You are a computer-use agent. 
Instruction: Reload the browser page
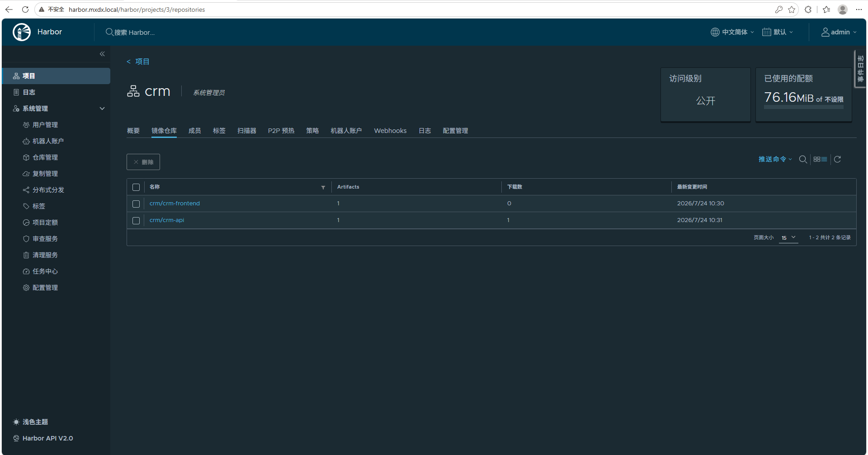[x=25, y=9]
